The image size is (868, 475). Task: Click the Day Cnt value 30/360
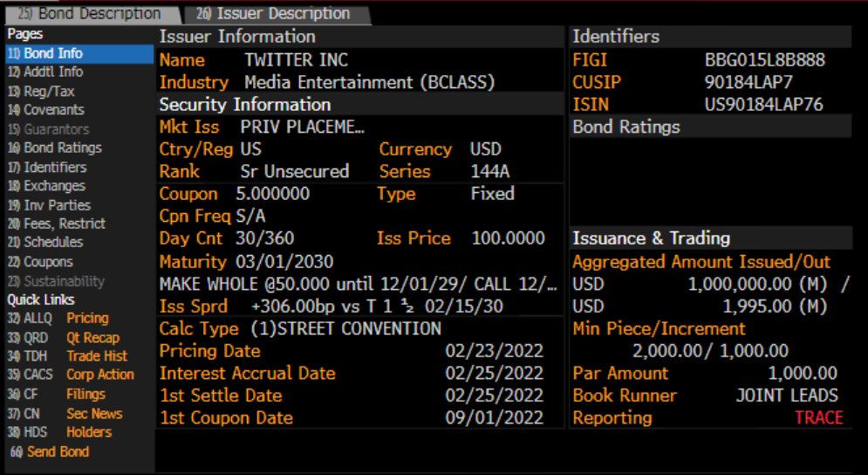(264, 238)
